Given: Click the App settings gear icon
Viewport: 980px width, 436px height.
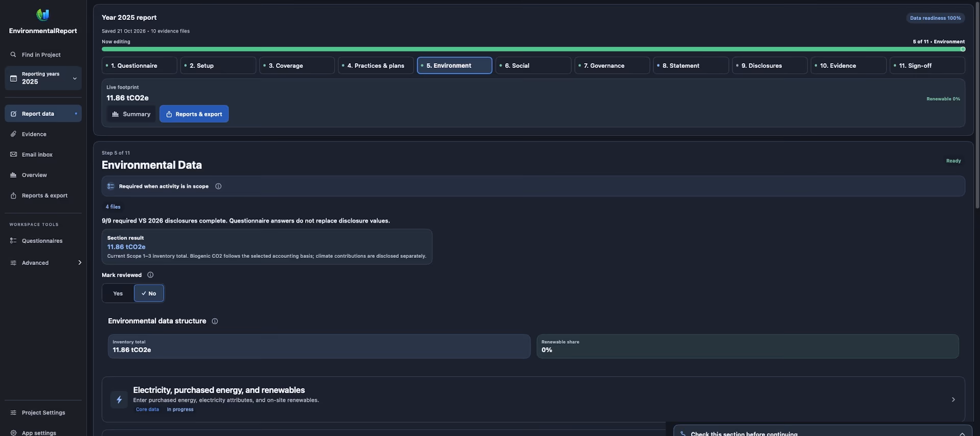Looking at the screenshot, I should pyautogui.click(x=13, y=433).
